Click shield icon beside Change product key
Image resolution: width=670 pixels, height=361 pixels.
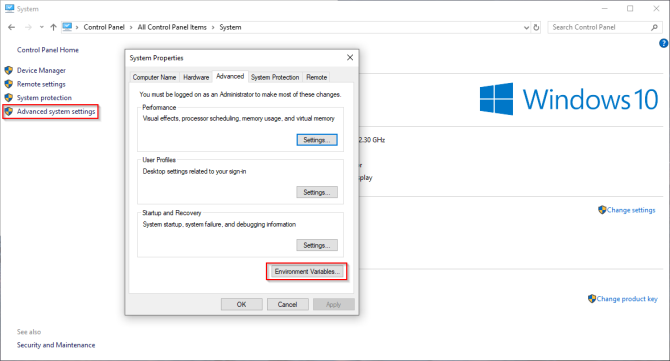pyautogui.click(x=592, y=299)
